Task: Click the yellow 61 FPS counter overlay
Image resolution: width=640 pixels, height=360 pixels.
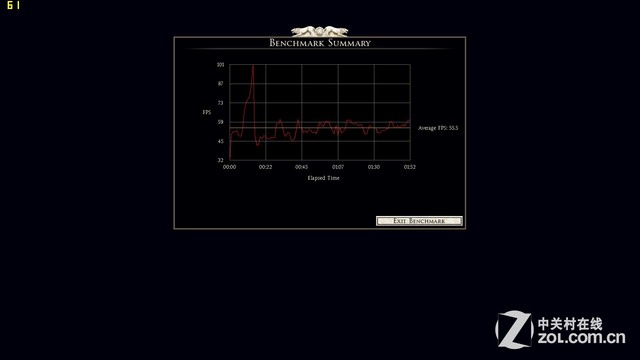Action: (13, 5)
